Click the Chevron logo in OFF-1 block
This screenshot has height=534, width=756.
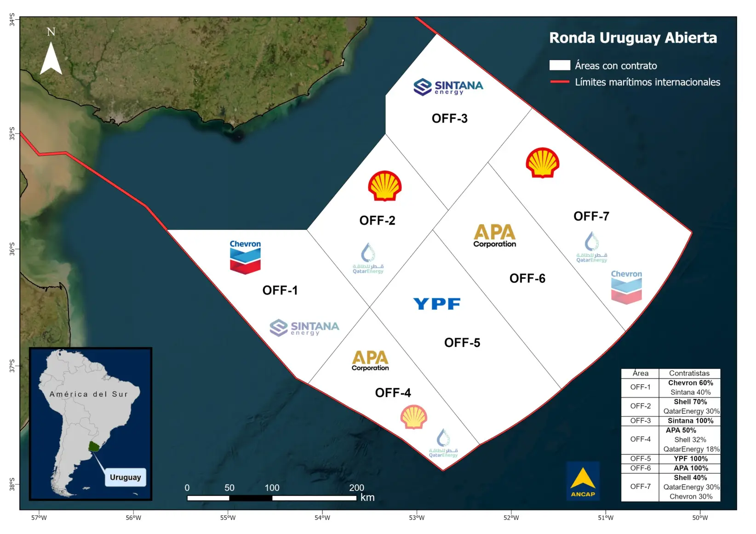(245, 257)
